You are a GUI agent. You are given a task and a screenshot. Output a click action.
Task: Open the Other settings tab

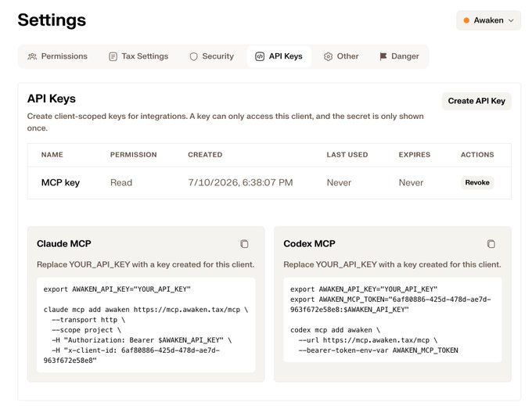coord(341,56)
